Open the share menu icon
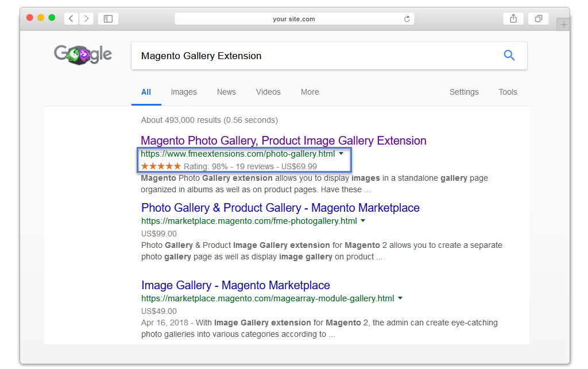Viewport: 588px width, 369px height. click(513, 18)
